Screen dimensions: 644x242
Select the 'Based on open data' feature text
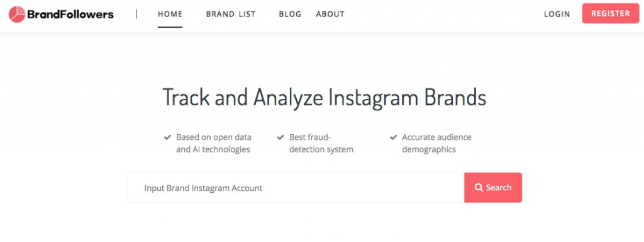click(x=214, y=143)
